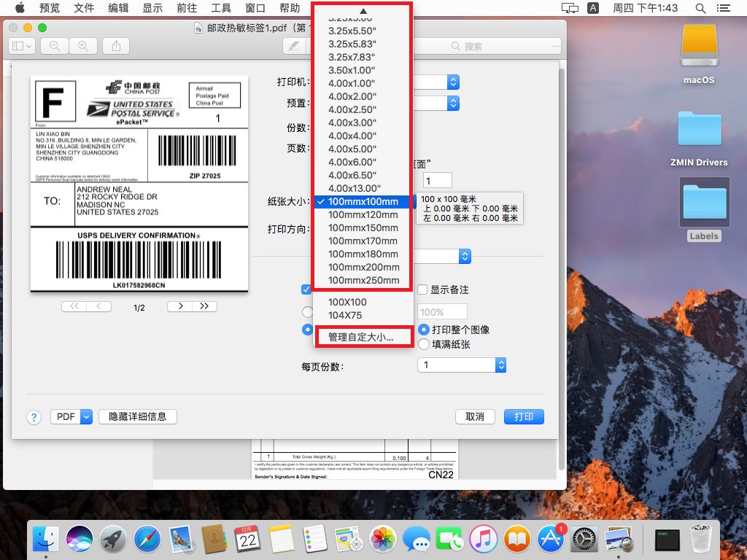Open the 文件 menu in menu bar
The width and height of the screenshot is (747, 560).
84,8
